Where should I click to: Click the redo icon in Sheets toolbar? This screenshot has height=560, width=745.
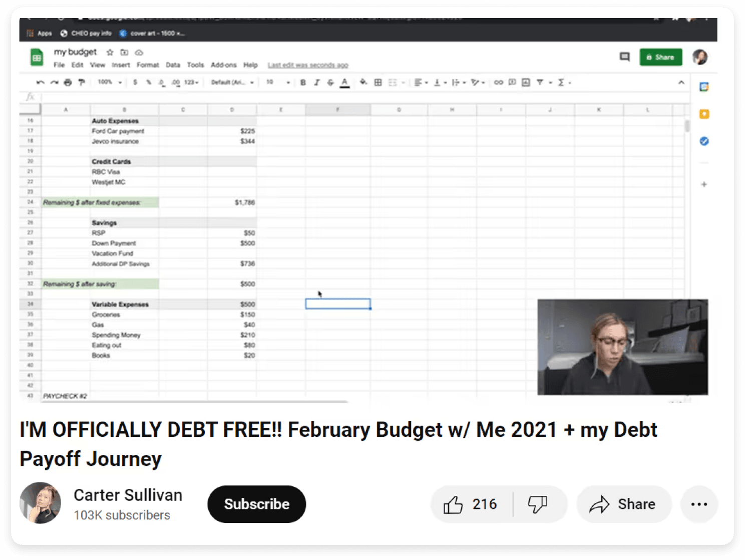click(x=54, y=82)
